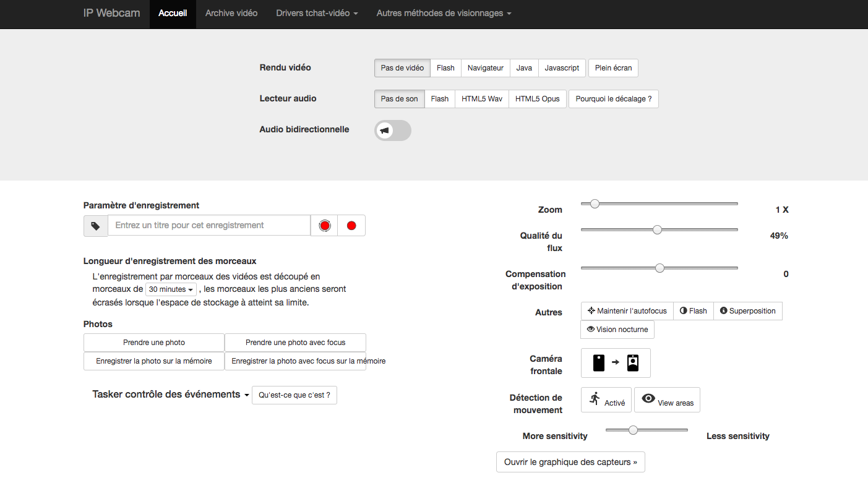The height and width of the screenshot is (491, 868).
Task: Toggle motion detection Activé button
Action: 606,400
